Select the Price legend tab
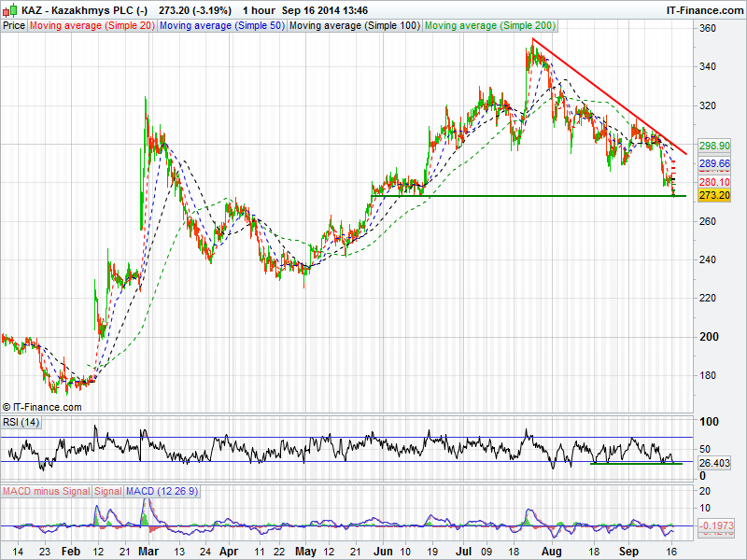This screenshot has width=747, height=560. click(14, 26)
